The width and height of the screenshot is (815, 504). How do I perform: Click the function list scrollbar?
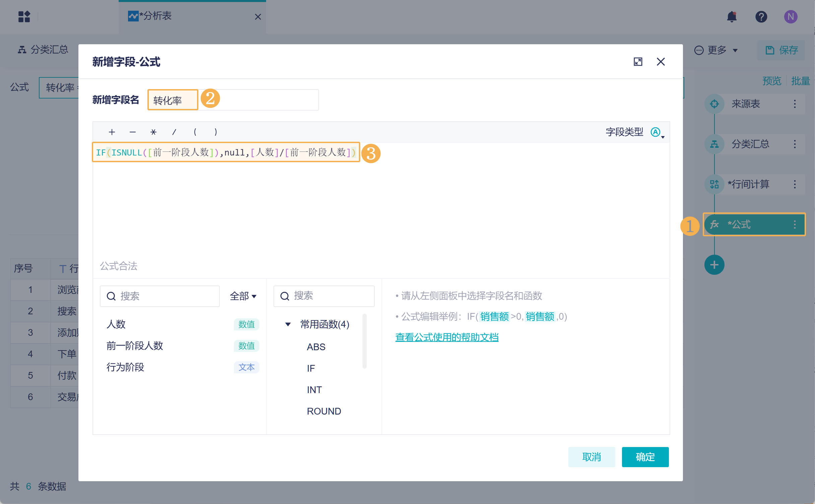pyautogui.click(x=365, y=341)
